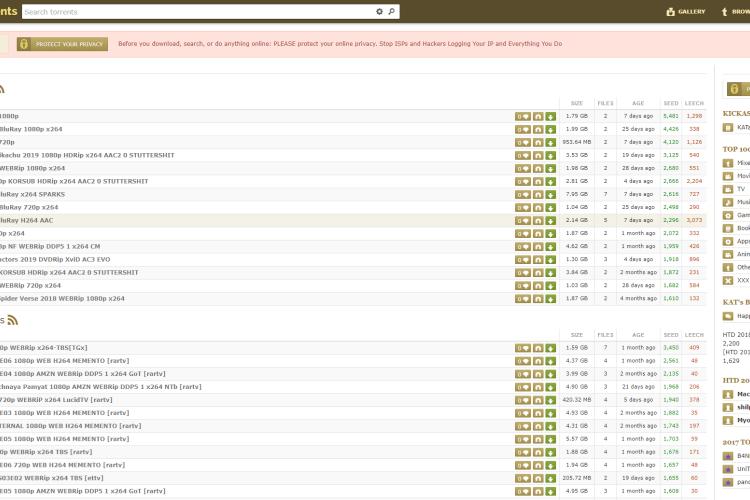Open p NF WEBRip DDP5 1 x264 CM link
The image size is (750, 500).
(50, 246)
